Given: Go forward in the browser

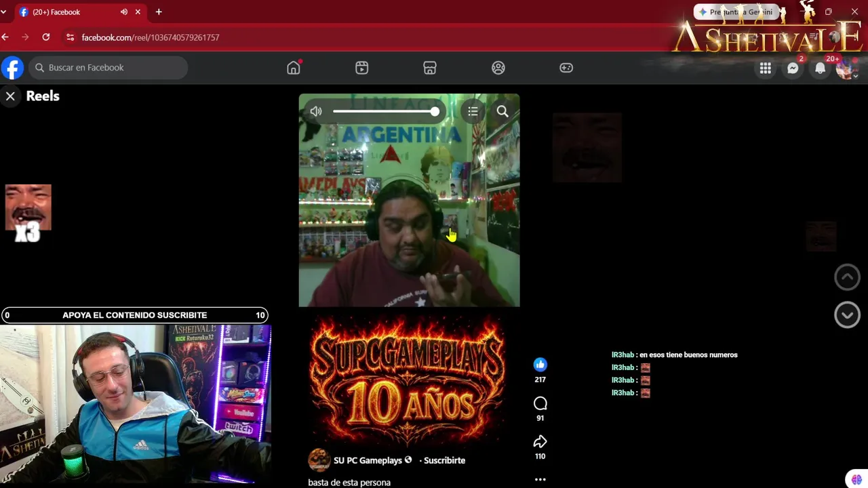Looking at the screenshot, I should [x=25, y=37].
